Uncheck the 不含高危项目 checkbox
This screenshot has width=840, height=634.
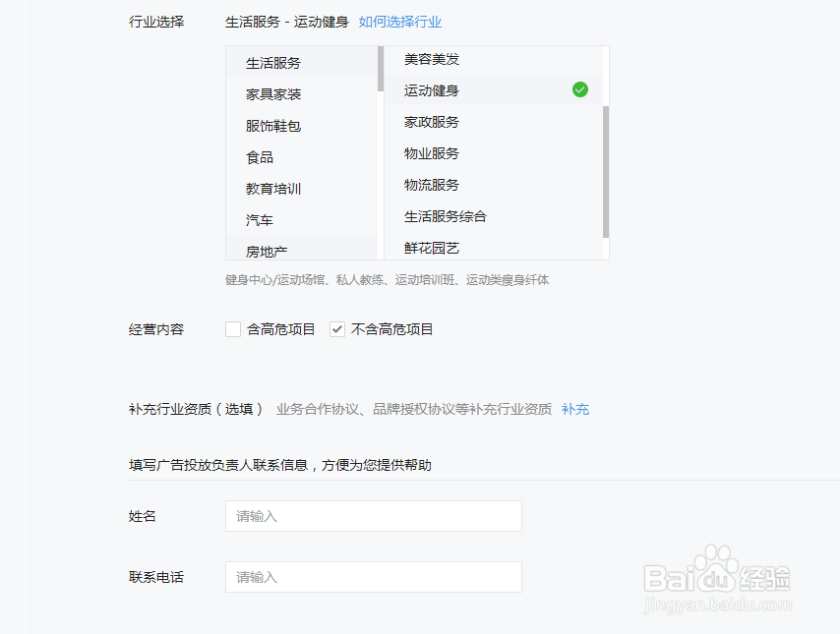pyautogui.click(x=337, y=329)
